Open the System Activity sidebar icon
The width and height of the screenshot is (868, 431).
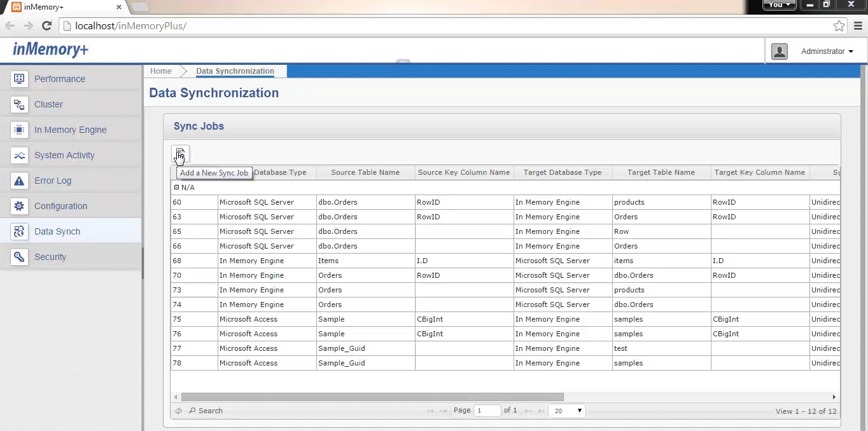pyautogui.click(x=19, y=155)
